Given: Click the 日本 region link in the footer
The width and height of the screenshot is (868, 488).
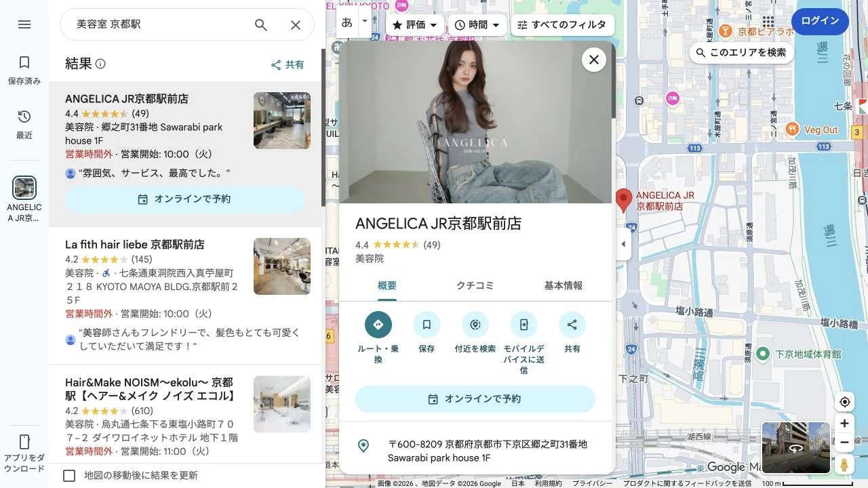Looking at the screenshot, I should [x=518, y=483].
